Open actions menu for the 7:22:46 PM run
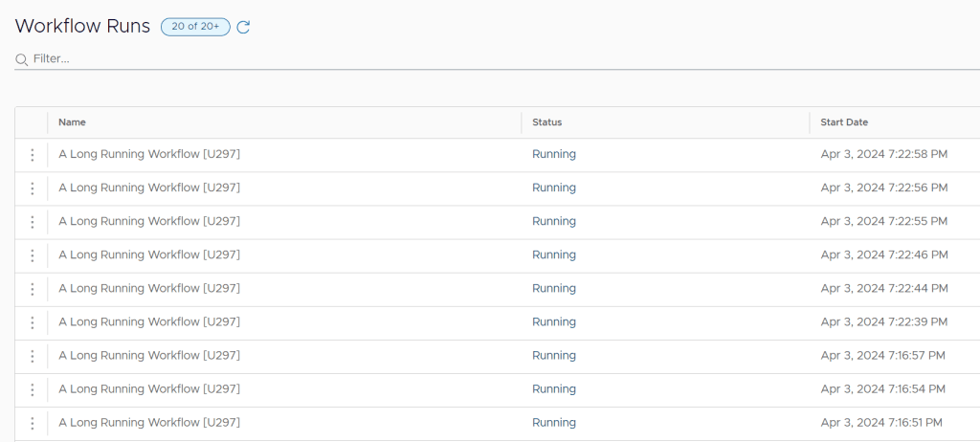This screenshot has height=442, width=980. pos(32,255)
